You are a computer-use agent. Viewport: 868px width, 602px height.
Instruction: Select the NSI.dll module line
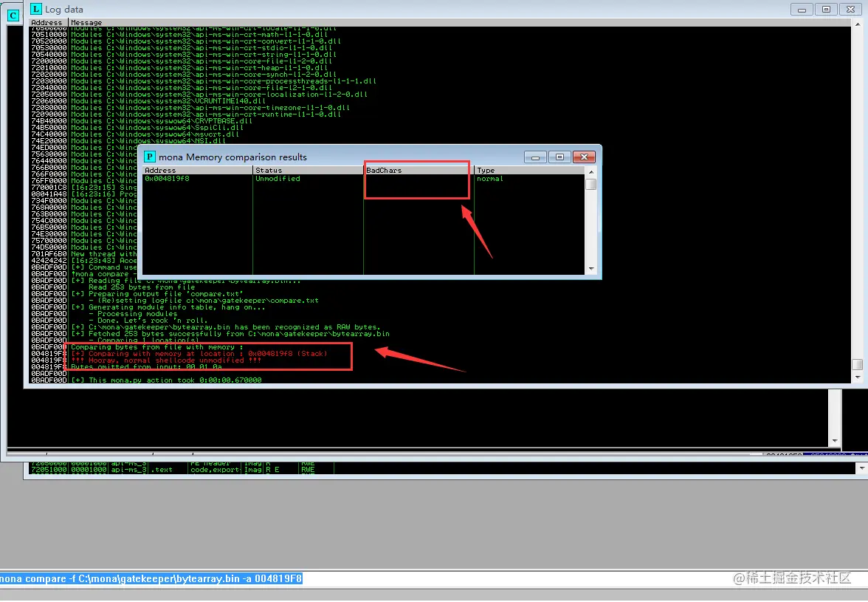coord(148,140)
